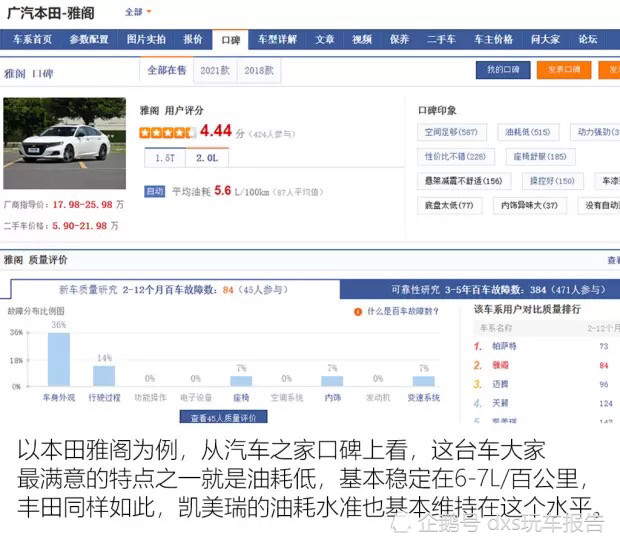The width and height of the screenshot is (620, 544).
Task: Select the 口碑 tab
Action: pyautogui.click(x=231, y=40)
